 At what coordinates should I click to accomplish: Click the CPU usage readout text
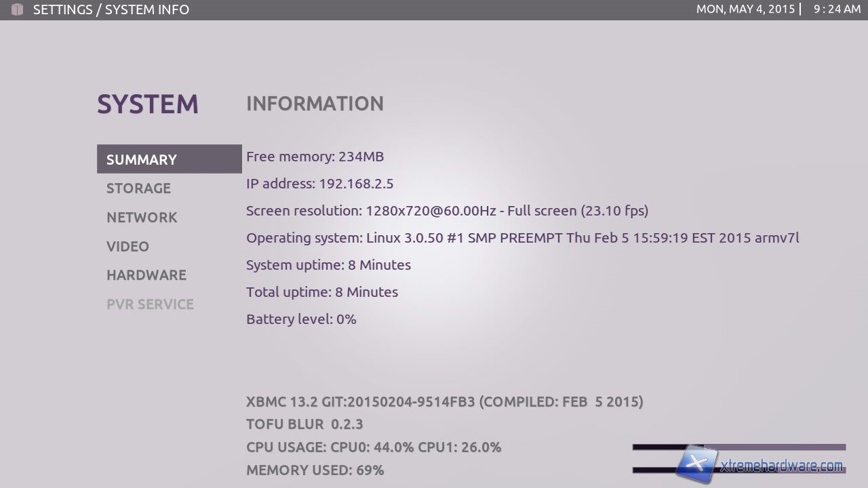(374, 447)
